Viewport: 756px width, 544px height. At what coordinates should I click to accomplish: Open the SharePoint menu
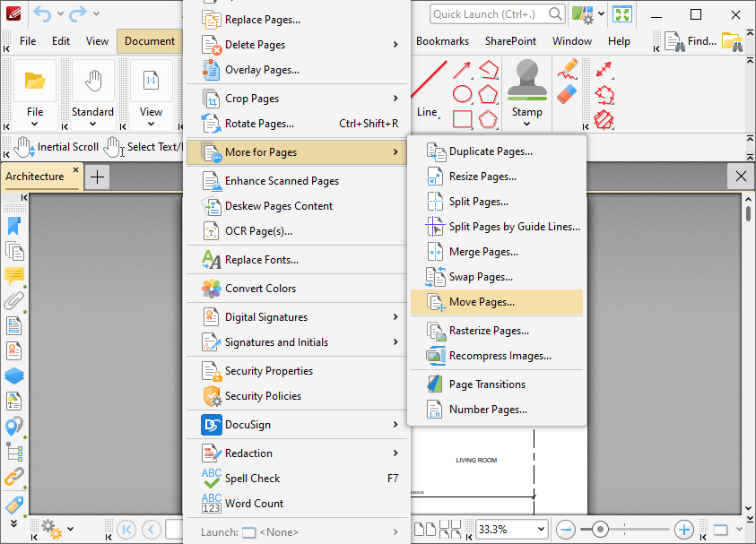pos(510,41)
